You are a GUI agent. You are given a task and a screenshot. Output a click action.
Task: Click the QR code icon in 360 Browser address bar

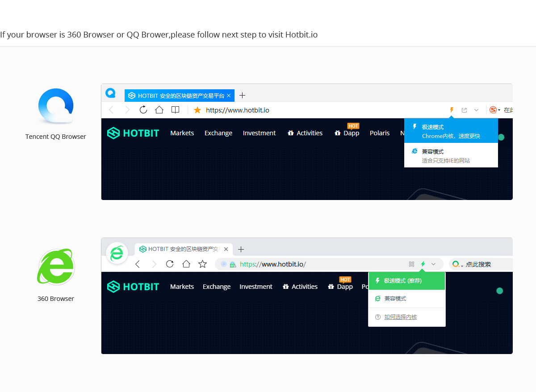click(411, 264)
